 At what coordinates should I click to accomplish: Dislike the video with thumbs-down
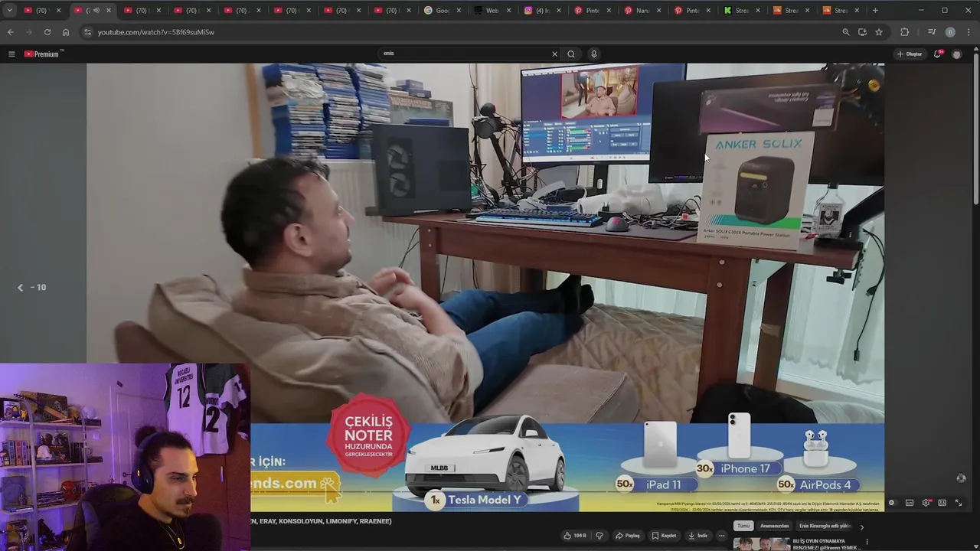tap(599, 536)
